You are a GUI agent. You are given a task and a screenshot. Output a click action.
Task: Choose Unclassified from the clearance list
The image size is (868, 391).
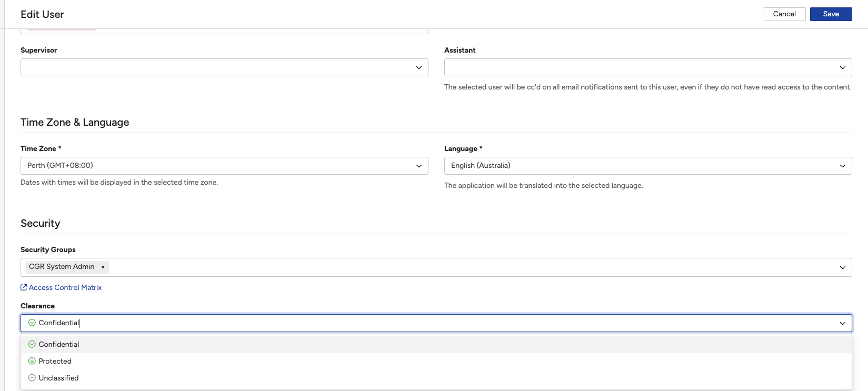(436, 378)
